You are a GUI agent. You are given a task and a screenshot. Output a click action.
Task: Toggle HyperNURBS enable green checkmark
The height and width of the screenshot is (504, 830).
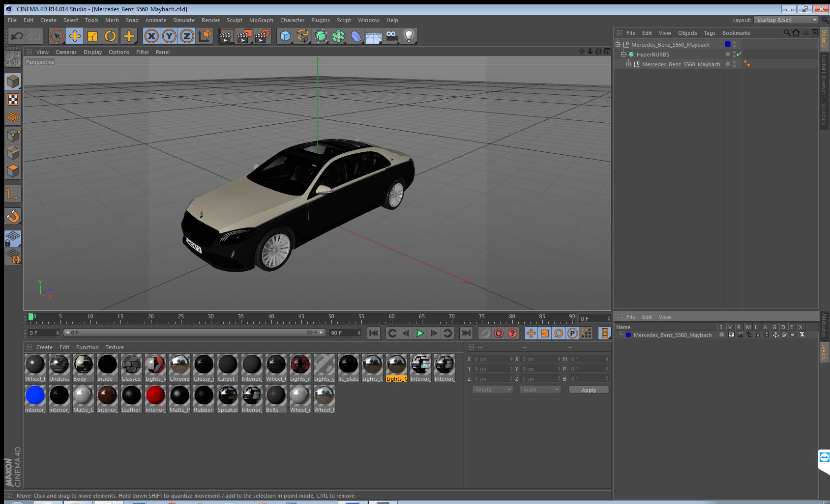click(739, 54)
